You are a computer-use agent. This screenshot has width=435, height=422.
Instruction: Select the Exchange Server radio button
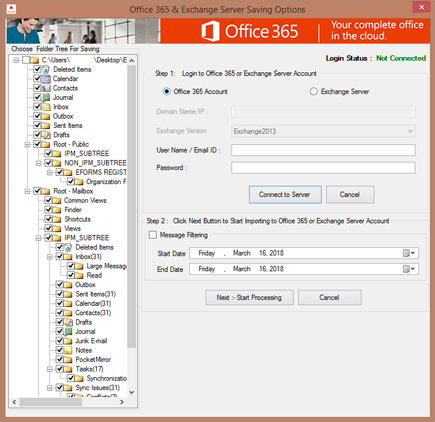click(x=314, y=91)
